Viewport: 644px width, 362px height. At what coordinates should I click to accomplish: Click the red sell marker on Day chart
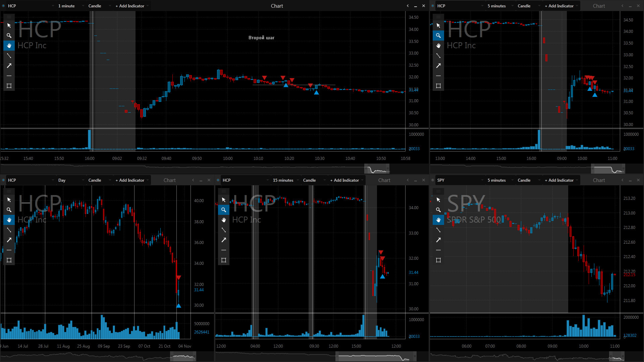click(179, 278)
